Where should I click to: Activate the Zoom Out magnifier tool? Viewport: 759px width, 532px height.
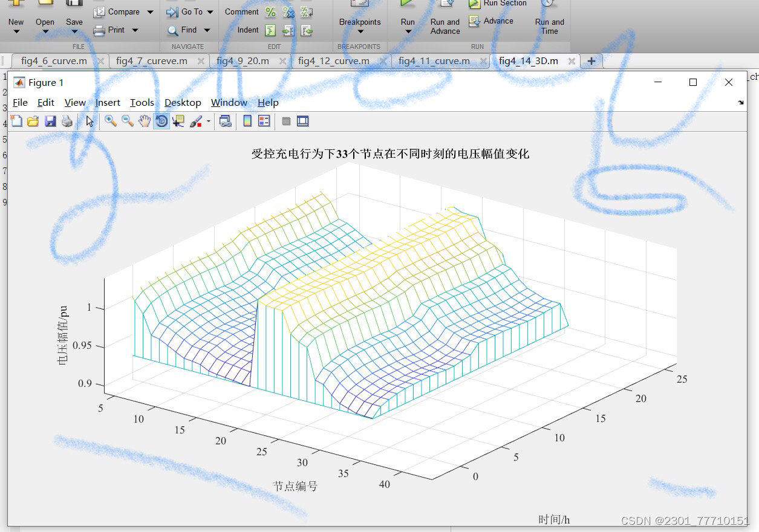[128, 121]
